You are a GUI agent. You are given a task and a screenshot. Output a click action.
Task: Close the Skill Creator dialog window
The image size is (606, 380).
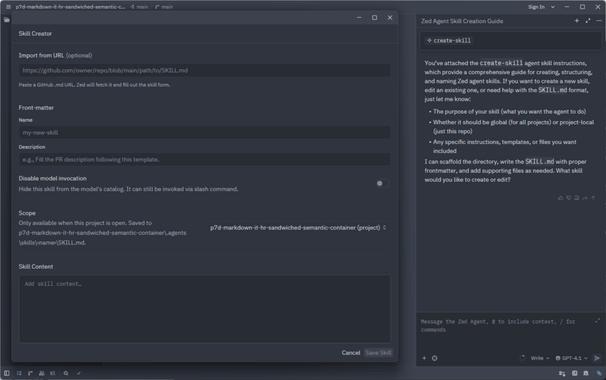coord(390,17)
